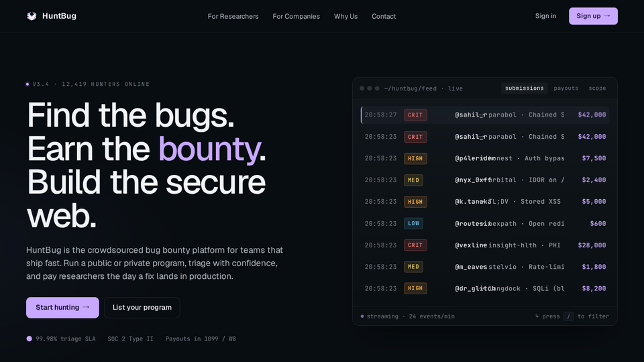Select the @dr_glitch username
Screen dimensions: 644x362
[475, 288]
